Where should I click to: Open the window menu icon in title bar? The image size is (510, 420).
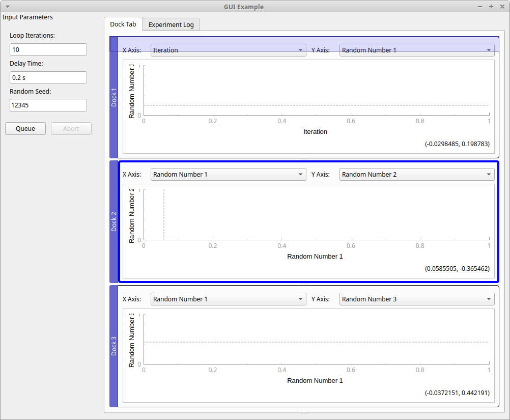[7, 7]
